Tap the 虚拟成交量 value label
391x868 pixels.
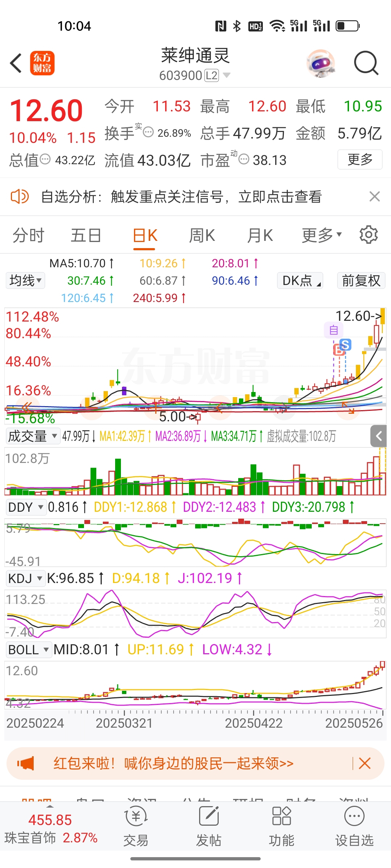tap(301, 436)
